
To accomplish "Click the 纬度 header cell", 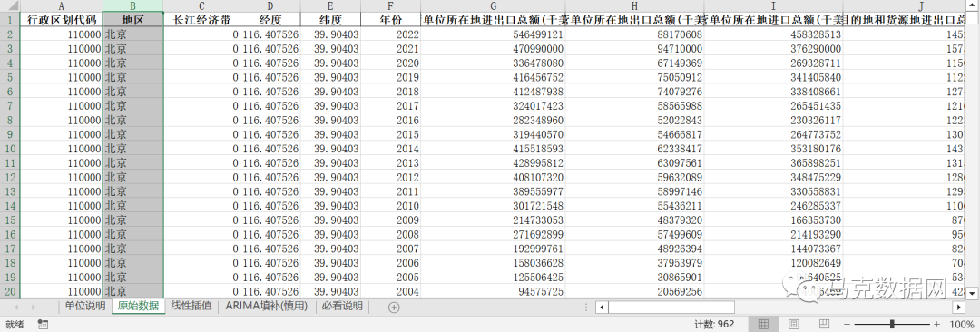I will (x=330, y=20).
